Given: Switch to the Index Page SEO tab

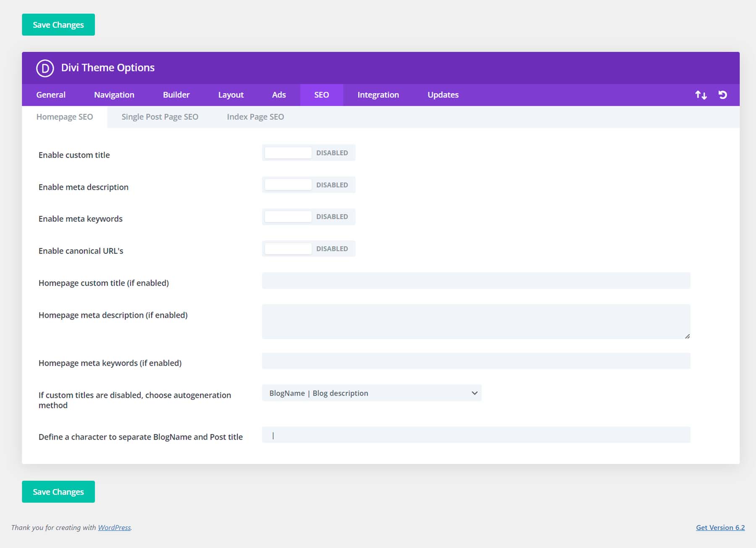Looking at the screenshot, I should tap(255, 116).
